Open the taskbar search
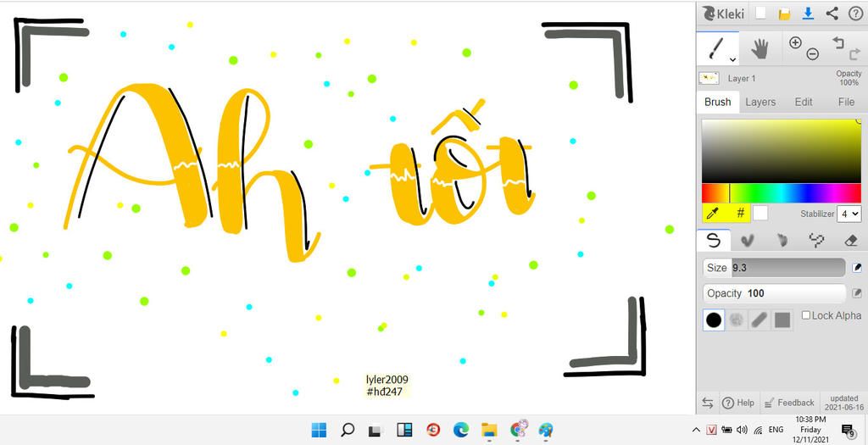The height and width of the screenshot is (445, 868). 347,430
